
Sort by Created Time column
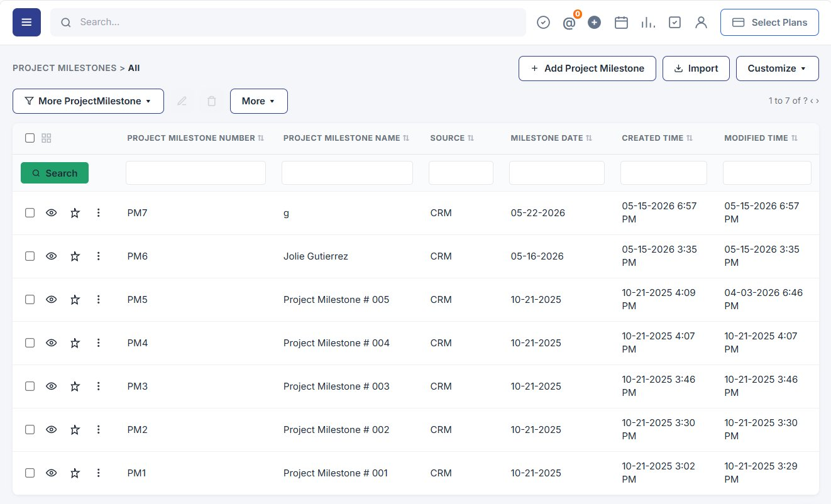[690, 138]
